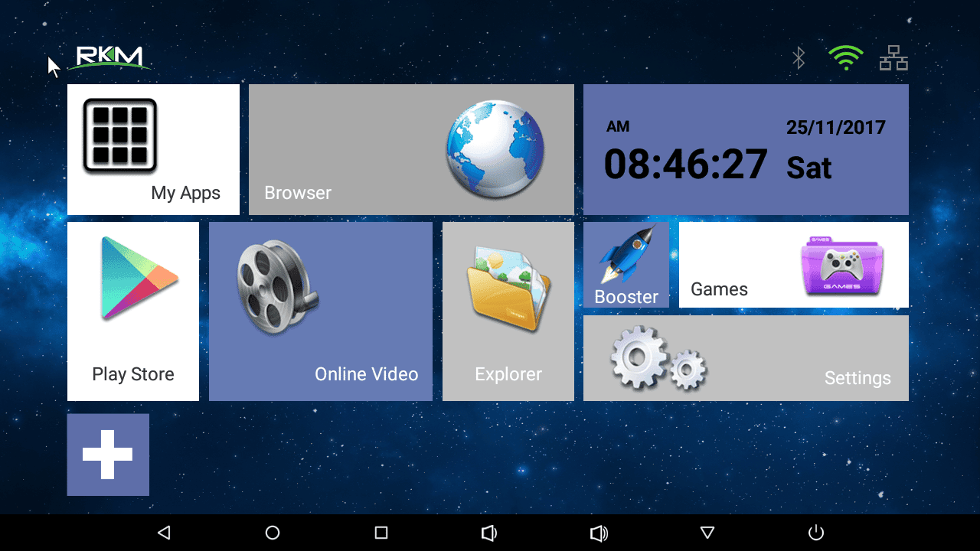The image size is (980, 551).
Task: Open the Games controller folder tile
Action: click(x=794, y=265)
